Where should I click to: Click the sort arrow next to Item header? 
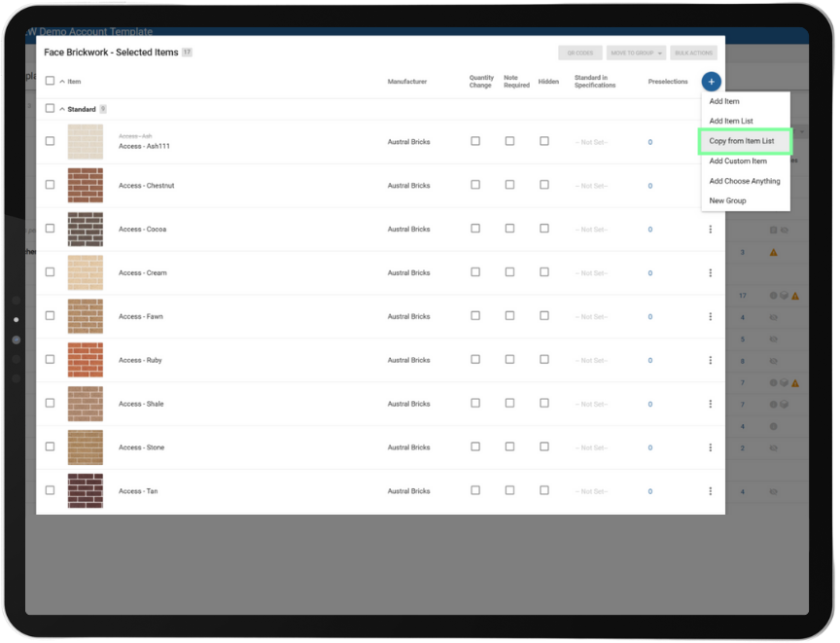coord(62,83)
